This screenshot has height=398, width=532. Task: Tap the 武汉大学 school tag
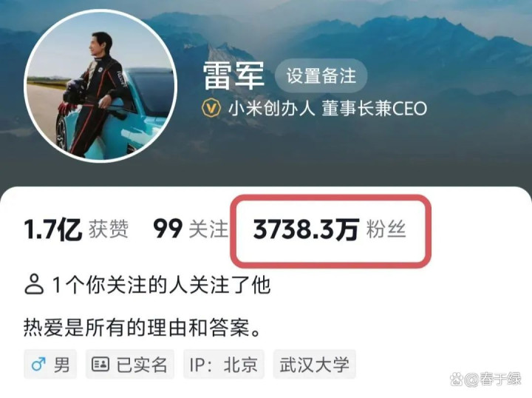(x=315, y=365)
